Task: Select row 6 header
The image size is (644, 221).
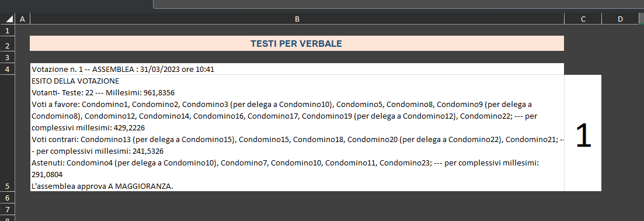Action: point(8,197)
